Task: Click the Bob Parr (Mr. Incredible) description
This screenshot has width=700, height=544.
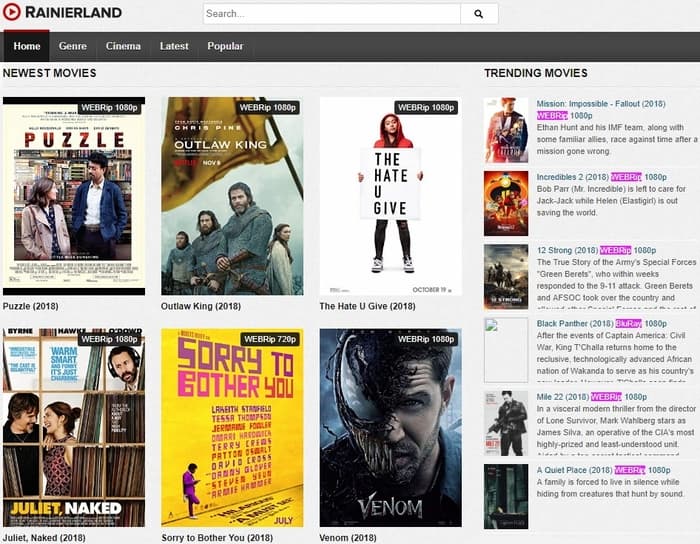Action: (612, 201)
